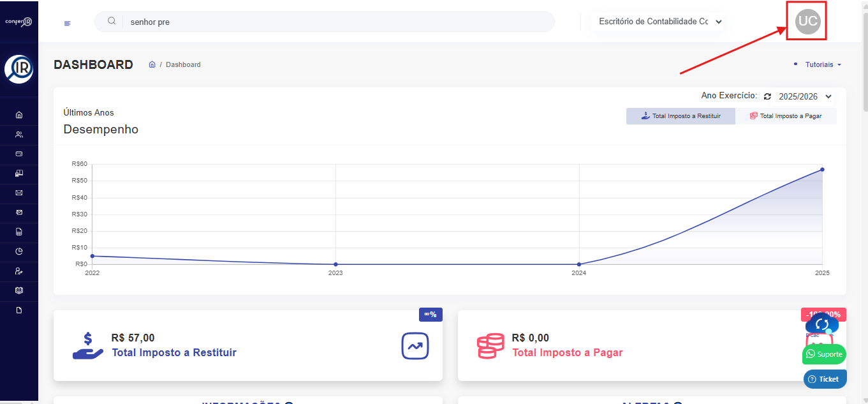Open the home icon in sidebar

click(x=18, y=115)
